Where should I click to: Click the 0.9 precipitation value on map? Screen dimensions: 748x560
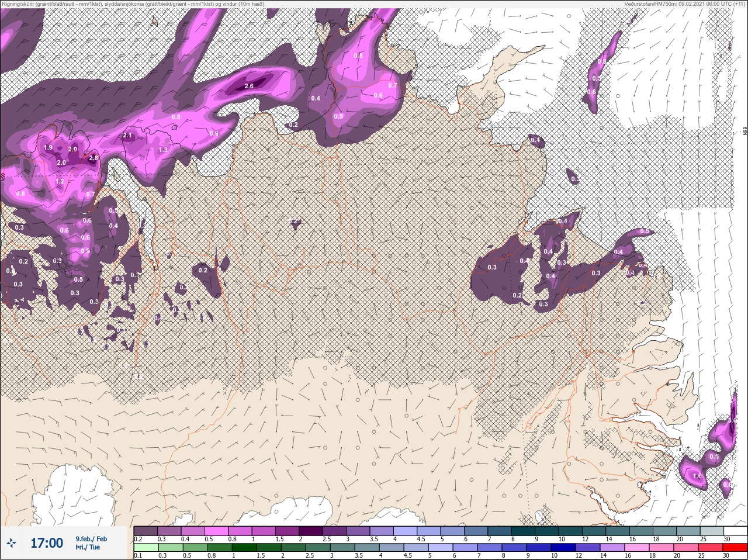point(214,134)
